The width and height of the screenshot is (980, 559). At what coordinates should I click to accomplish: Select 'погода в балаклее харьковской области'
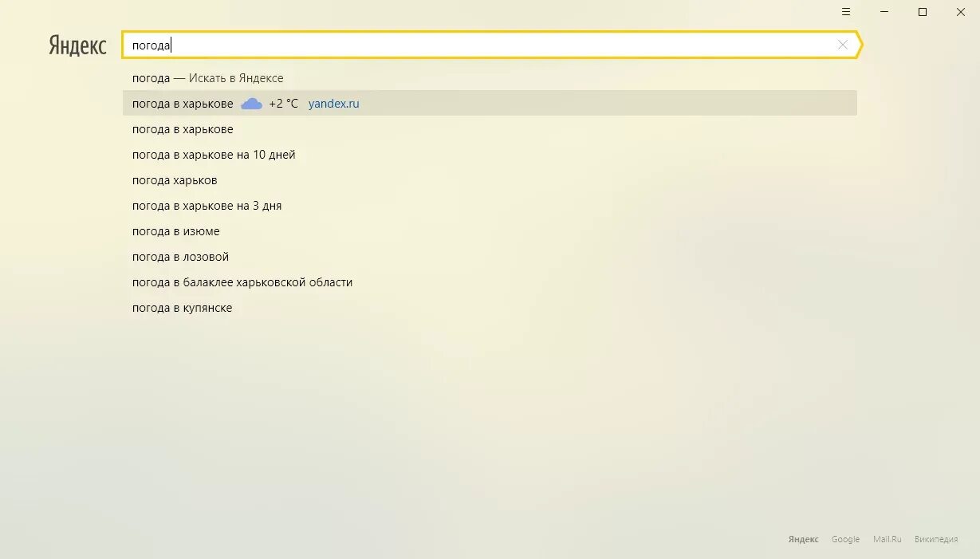(490, 282)
